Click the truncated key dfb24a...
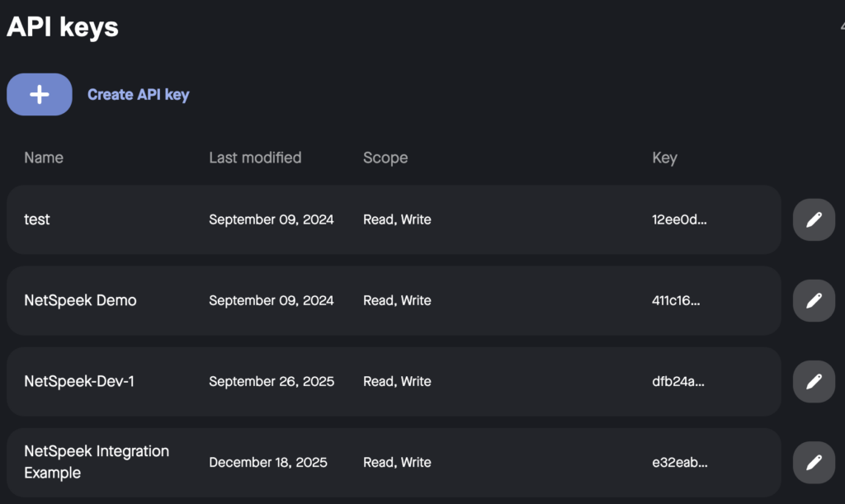 click(x=678, y=381)
